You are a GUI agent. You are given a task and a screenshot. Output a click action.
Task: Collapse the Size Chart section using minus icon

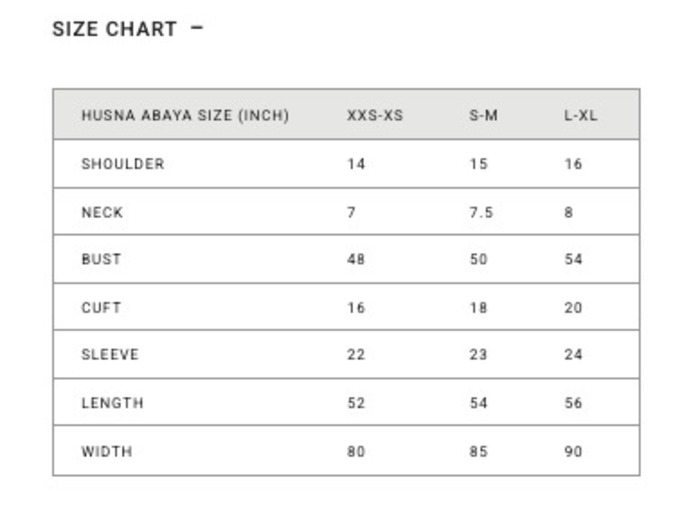(x=196, y=28)
